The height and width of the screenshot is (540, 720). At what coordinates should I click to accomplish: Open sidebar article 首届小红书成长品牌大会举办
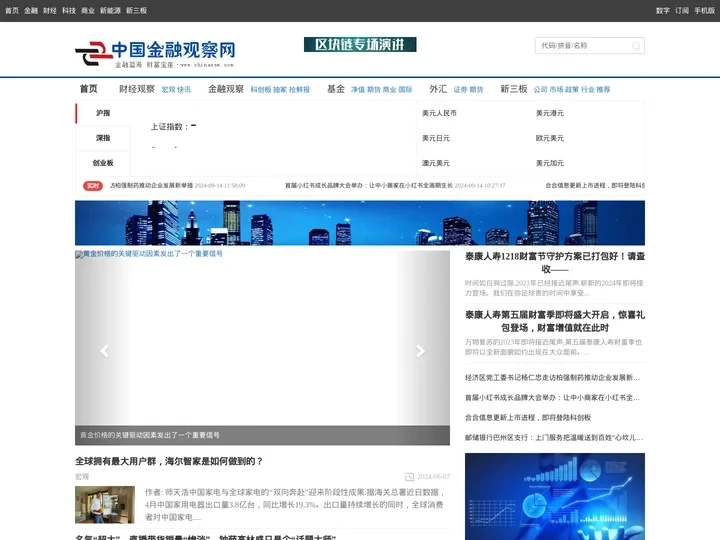pyautogui.click(x=552, y=398)
